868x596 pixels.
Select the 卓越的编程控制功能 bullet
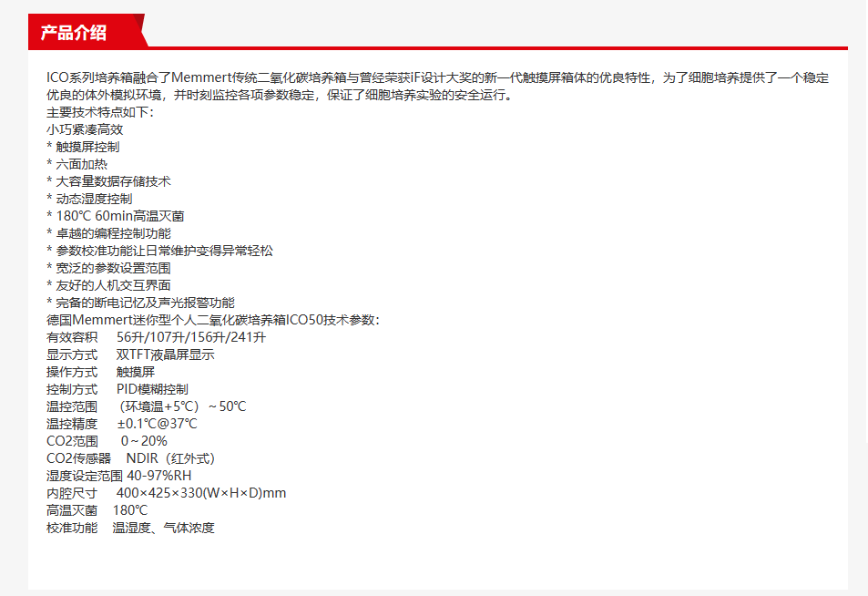108,233
